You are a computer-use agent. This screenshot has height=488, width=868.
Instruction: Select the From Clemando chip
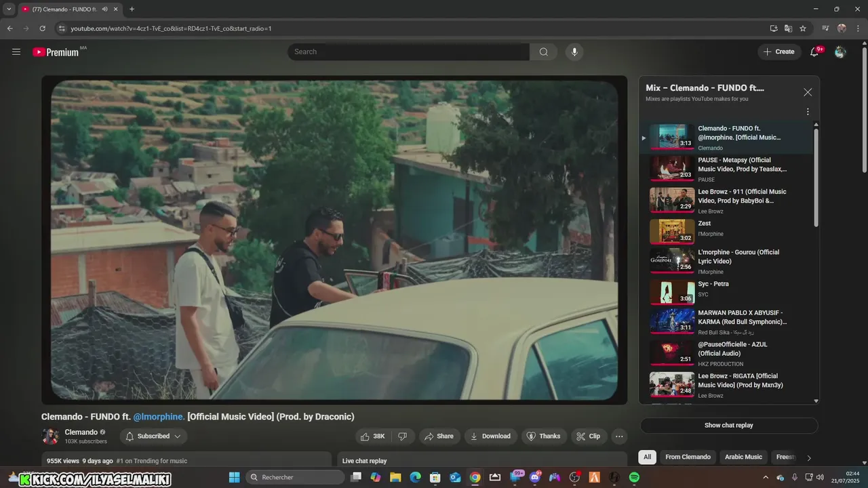688,457
